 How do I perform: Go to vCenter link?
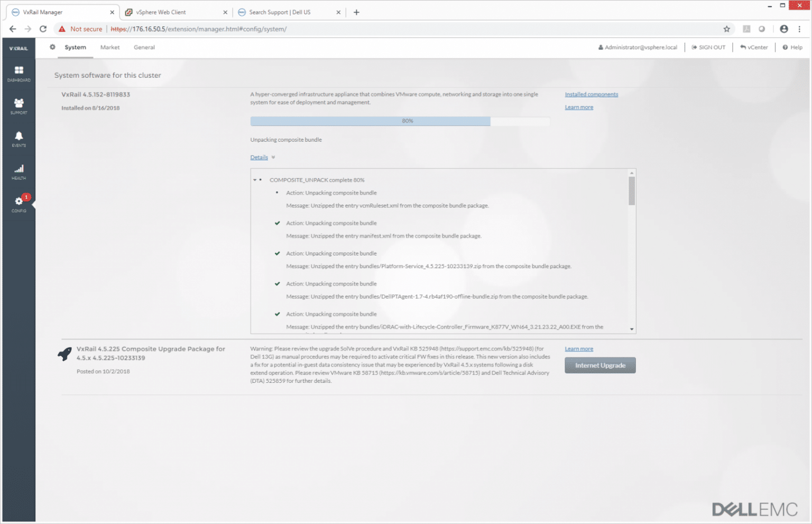[754, 47]
